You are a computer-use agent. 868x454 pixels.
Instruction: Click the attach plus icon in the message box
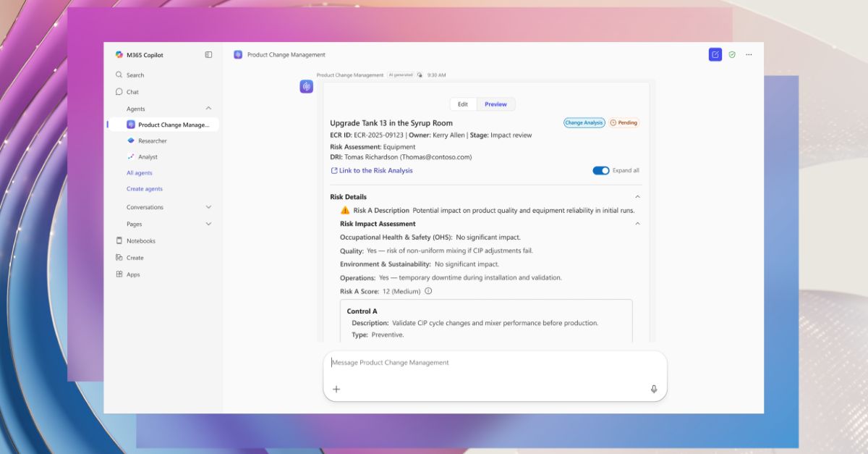coord(336,389)
